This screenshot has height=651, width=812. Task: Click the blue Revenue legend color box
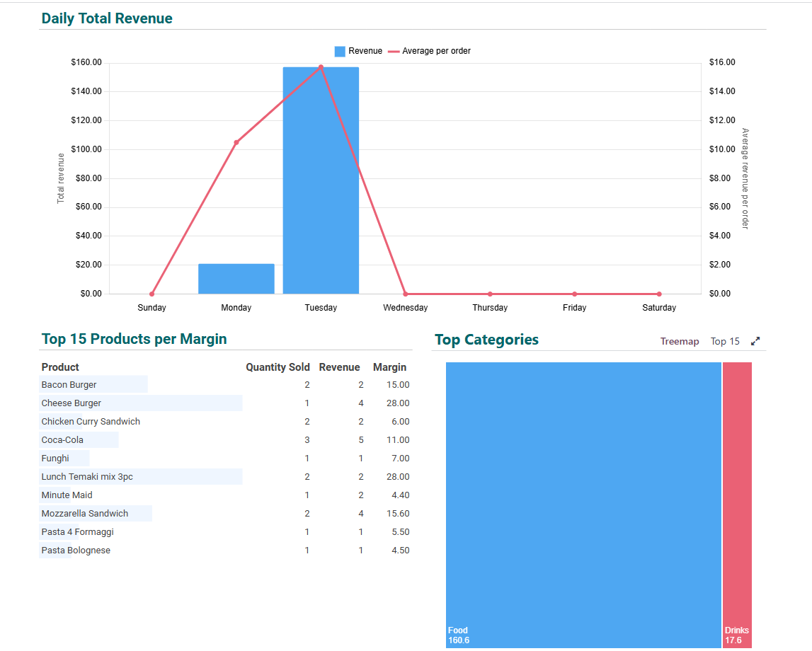[x=340, y=51]
